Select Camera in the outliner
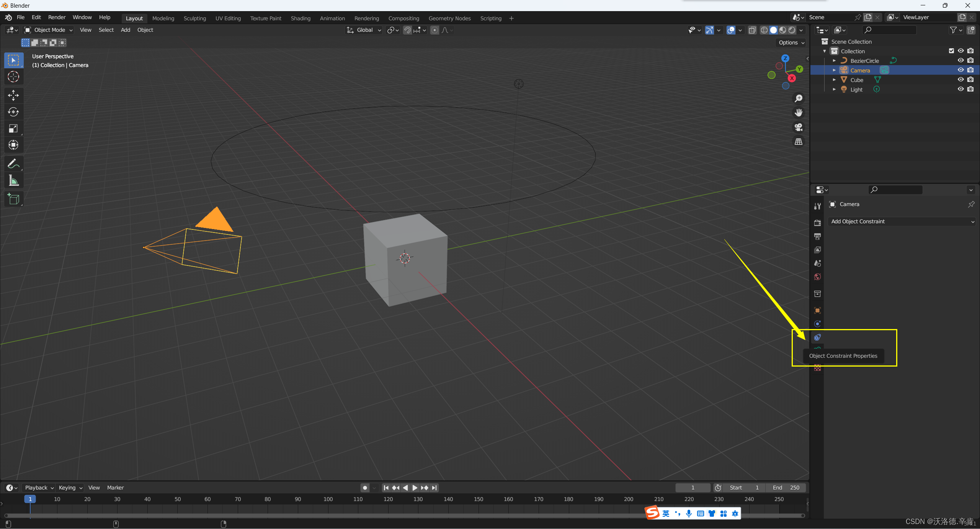The height and width of the screenshot is (529, 980). tap(860, 70)
